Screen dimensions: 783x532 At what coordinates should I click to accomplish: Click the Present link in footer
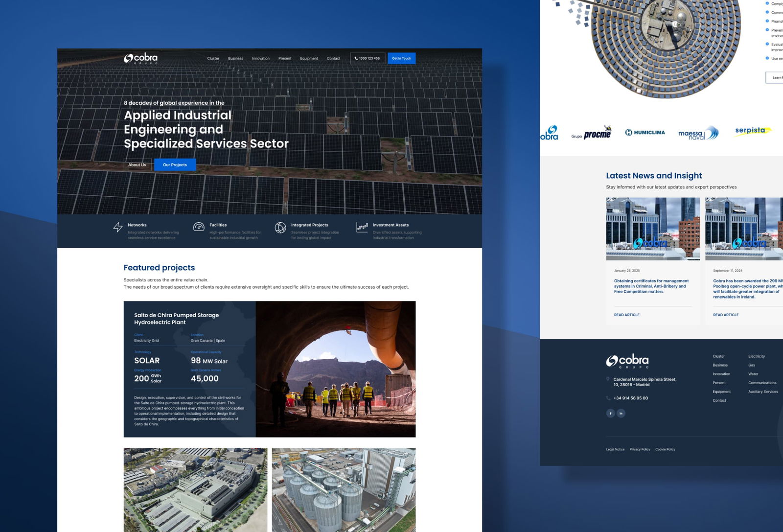coord(719,383)
